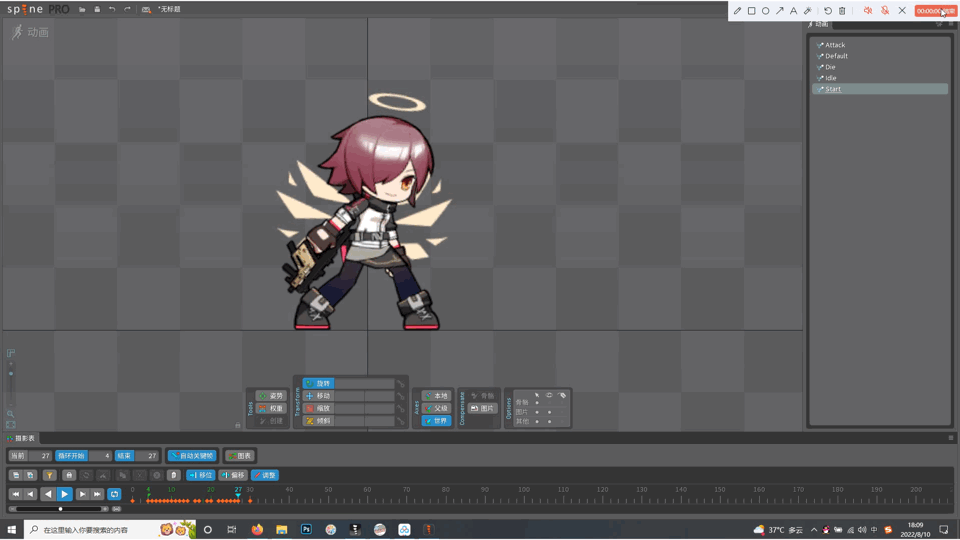The height and width of the screenshot is (540, 960).
Task: Set a key for the 移动 row
Action: [x=400, y=396]
